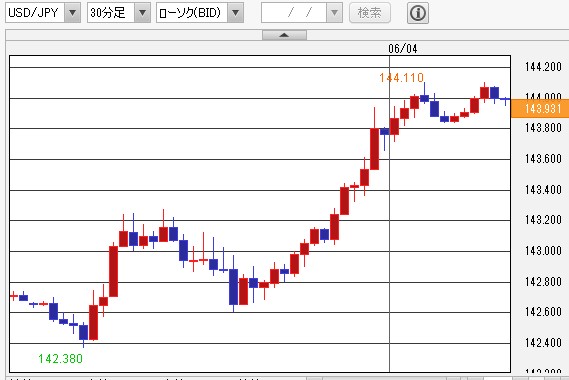The height and width of the screenshot is (380, 569).
Task: Open the ローソク(BID) chart type dropdown arrow
Action: coord(236,13)
